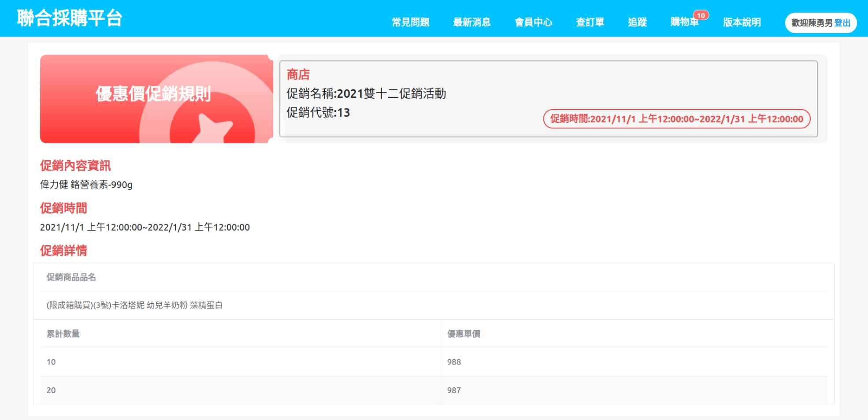The width and height of the screenshot is (868, 420).
Task: Click the 商店 heading in the info box
Action: [x=298, y=74]
